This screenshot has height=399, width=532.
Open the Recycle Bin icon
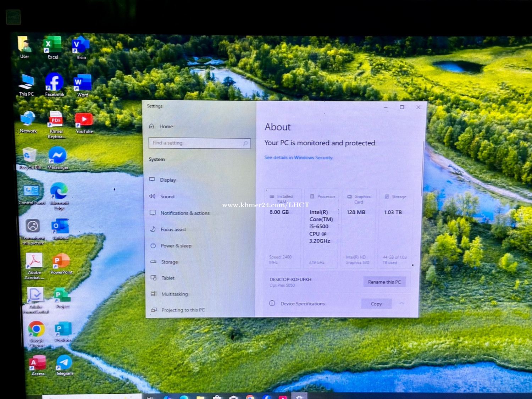tap(29, 156)
